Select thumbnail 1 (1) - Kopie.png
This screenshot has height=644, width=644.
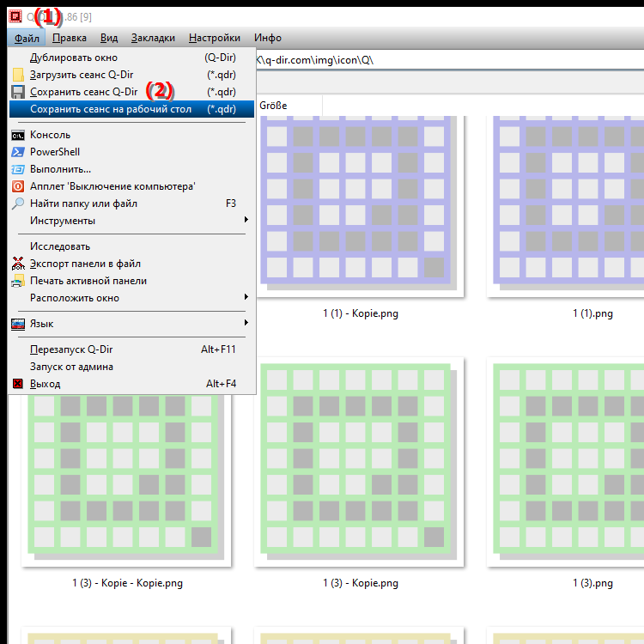(359, 205)
